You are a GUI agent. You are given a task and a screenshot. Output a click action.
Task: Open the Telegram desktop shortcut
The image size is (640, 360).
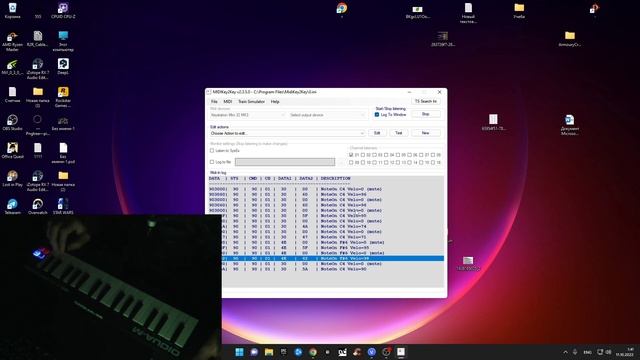tap(12, 207)
